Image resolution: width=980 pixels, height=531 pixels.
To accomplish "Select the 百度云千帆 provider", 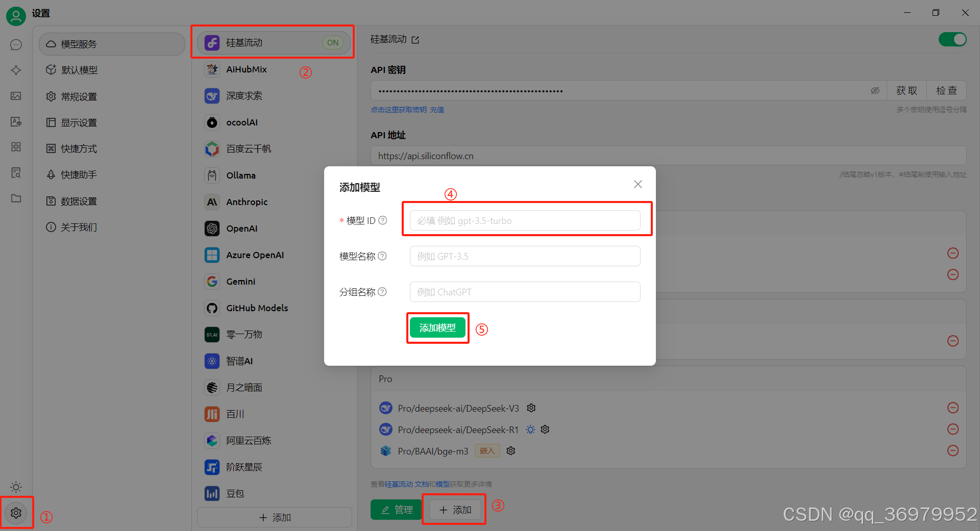I will click(274, 149).
